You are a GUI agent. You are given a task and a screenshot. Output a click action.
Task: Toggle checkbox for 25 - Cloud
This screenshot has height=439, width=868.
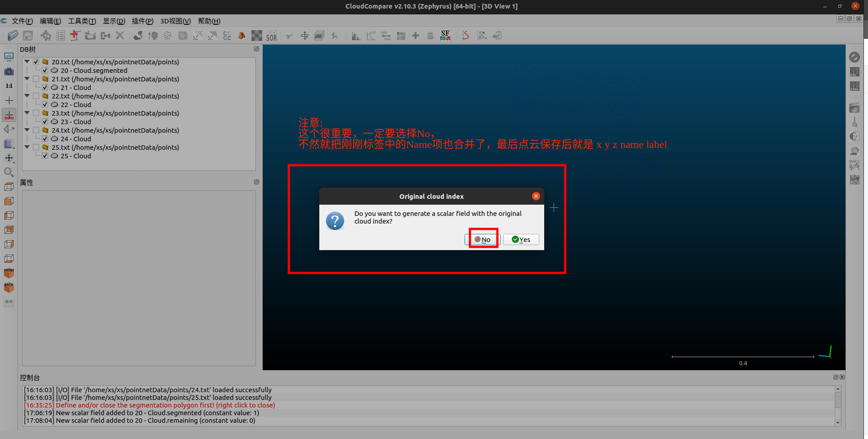tap(45, 156)
